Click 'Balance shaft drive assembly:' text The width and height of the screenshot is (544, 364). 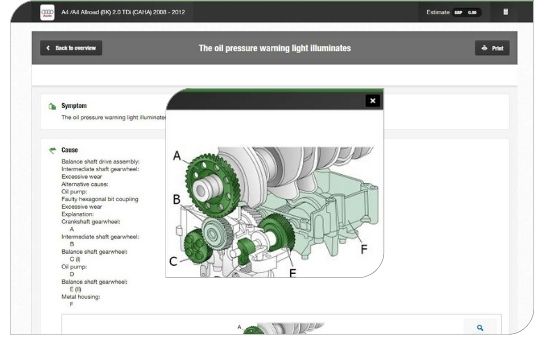(100, 162)
